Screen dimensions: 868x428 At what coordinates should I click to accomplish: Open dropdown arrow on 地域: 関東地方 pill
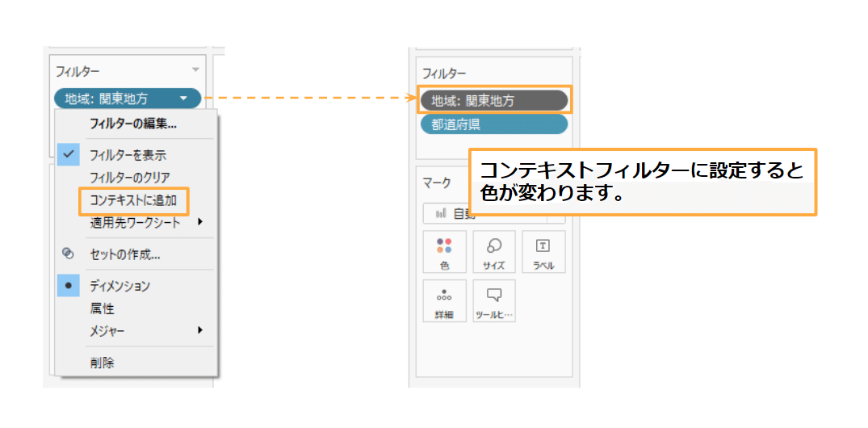coord(183,99)
